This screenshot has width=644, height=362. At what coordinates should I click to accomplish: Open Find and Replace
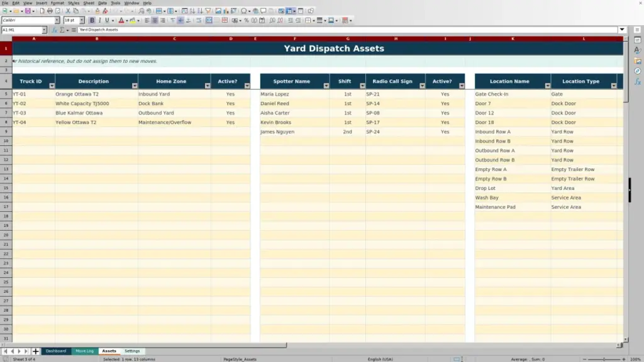142,11
